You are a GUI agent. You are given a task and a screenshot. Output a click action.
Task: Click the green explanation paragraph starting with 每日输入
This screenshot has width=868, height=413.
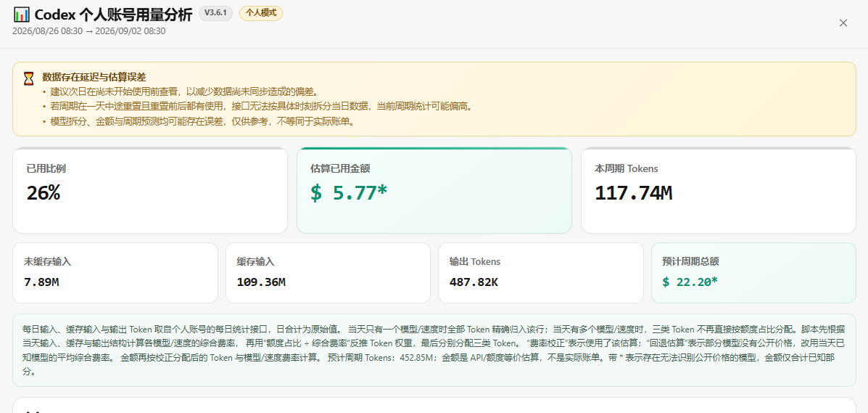tap(434, 351)
